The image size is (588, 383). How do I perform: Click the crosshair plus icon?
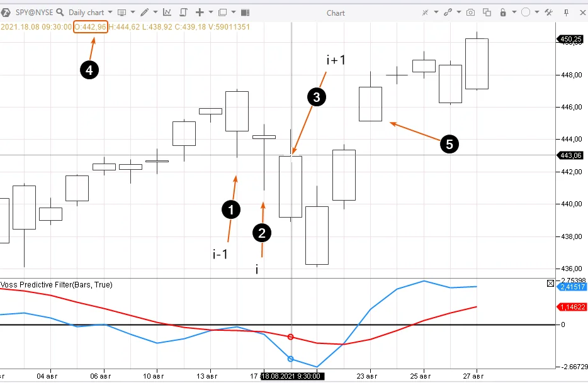click(x=200, y=12)
